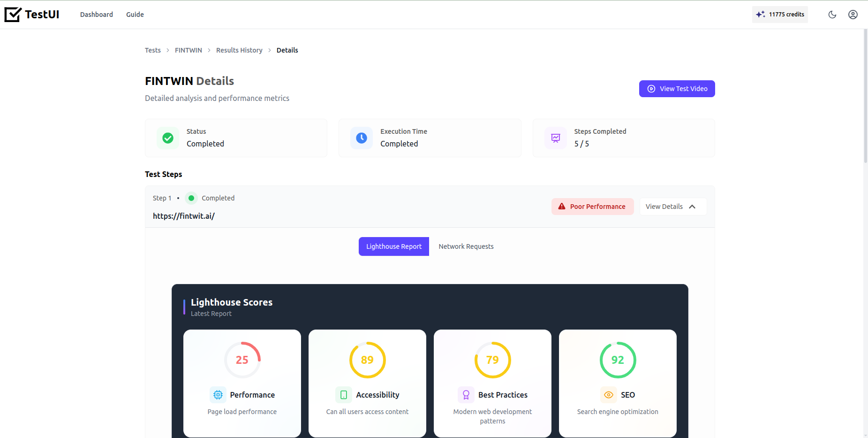This screenshot has height=438, width=868.
Task: Go to Results History breadcrumb link
Action: (239, 50)
